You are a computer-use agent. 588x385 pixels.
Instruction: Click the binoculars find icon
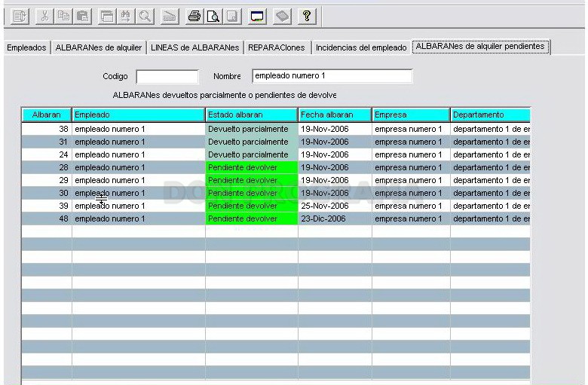pyautogui.click(x=126, y=17)
